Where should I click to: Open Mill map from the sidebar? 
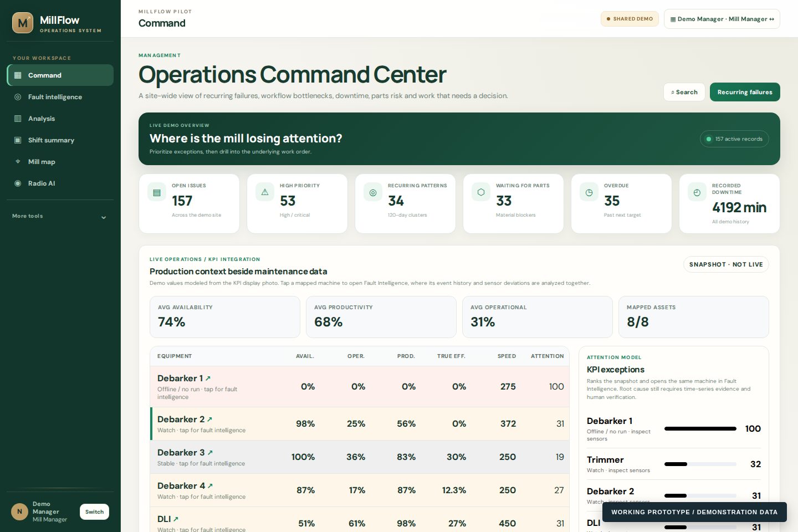tap(60, 162)
